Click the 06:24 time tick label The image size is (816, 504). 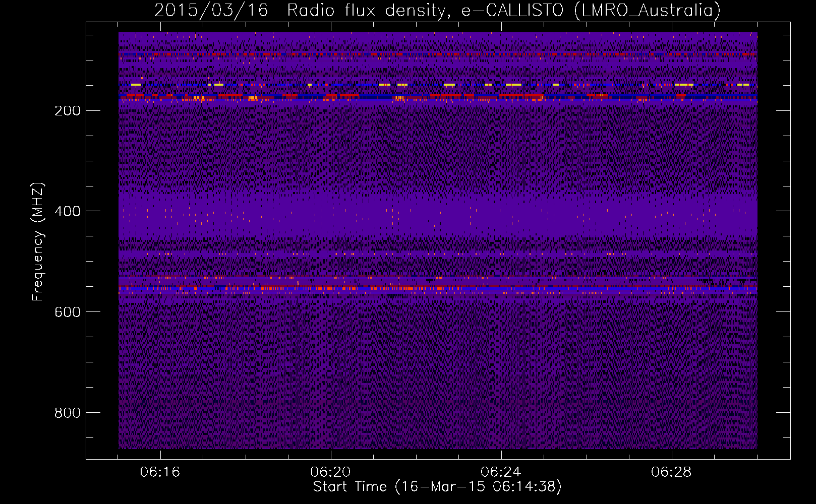point(501,472)
